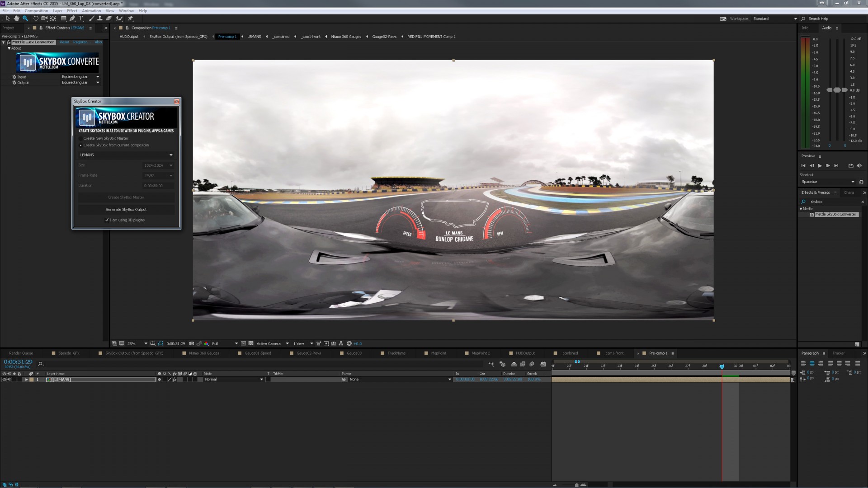Select 'Create New SkyBox Master' option
This screenshot has width=868, height=488.
tap(81, 138)
